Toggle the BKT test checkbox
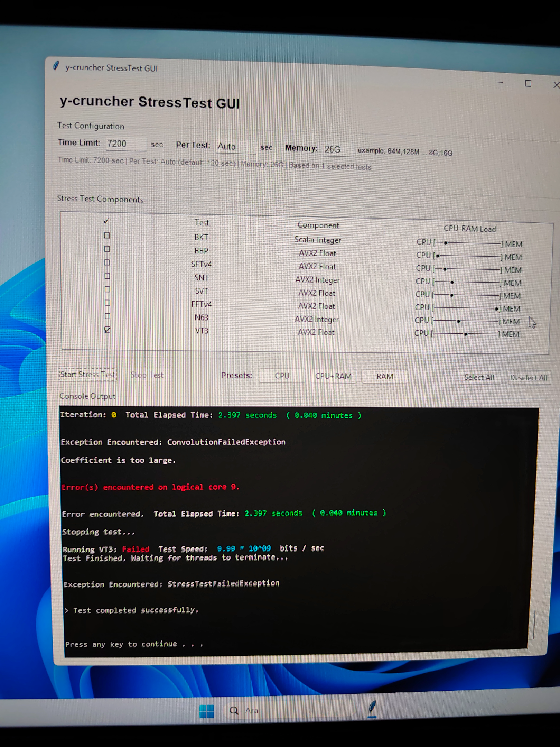 107,236
